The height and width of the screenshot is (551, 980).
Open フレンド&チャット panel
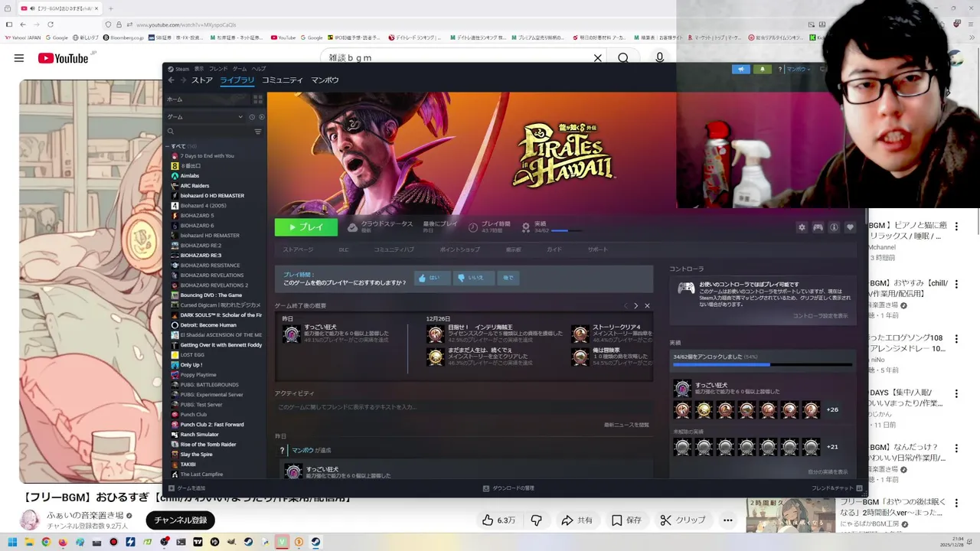point(837,488)
